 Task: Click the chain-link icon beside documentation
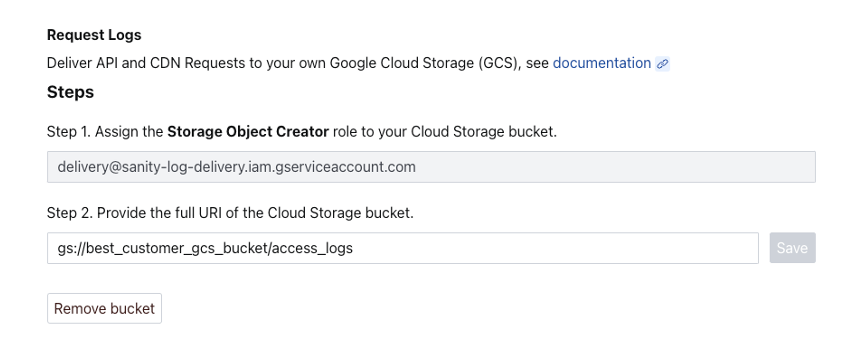point(662,64)
